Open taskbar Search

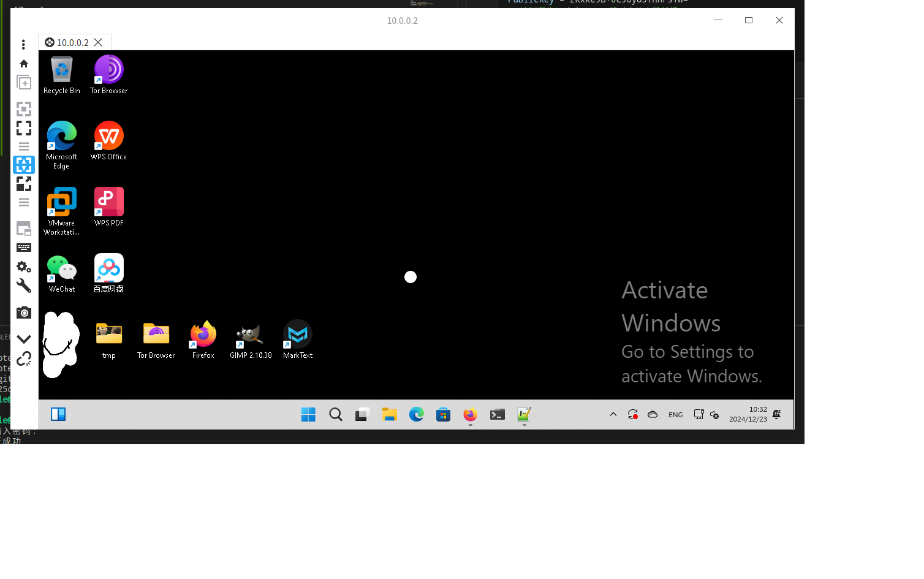tap(336, 415)
